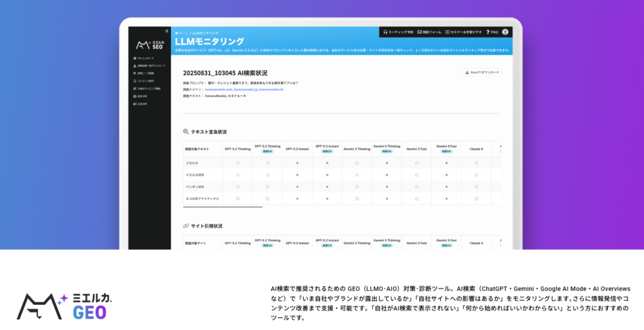Click cross mark in ペンギンSEO row under Gemini 3 Fast 検索ON
The image size is (644, 330).
pos(447,187)
